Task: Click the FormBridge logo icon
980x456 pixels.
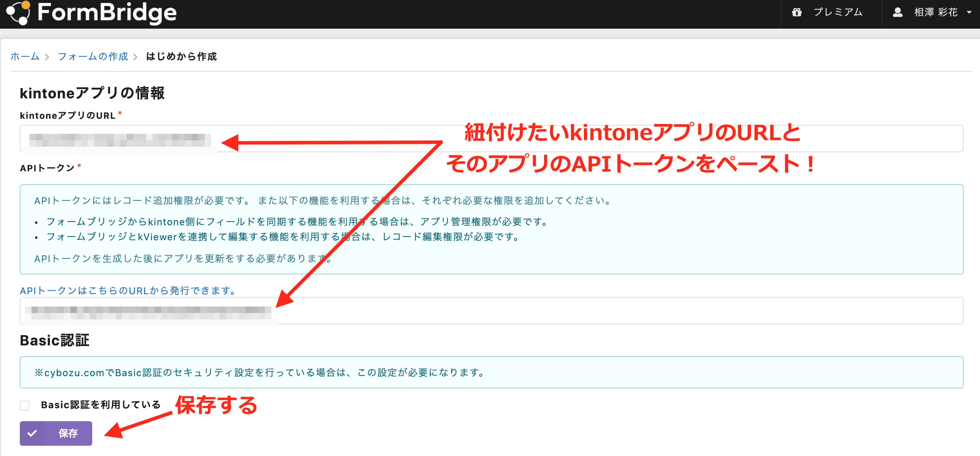Action: [18, 13]
